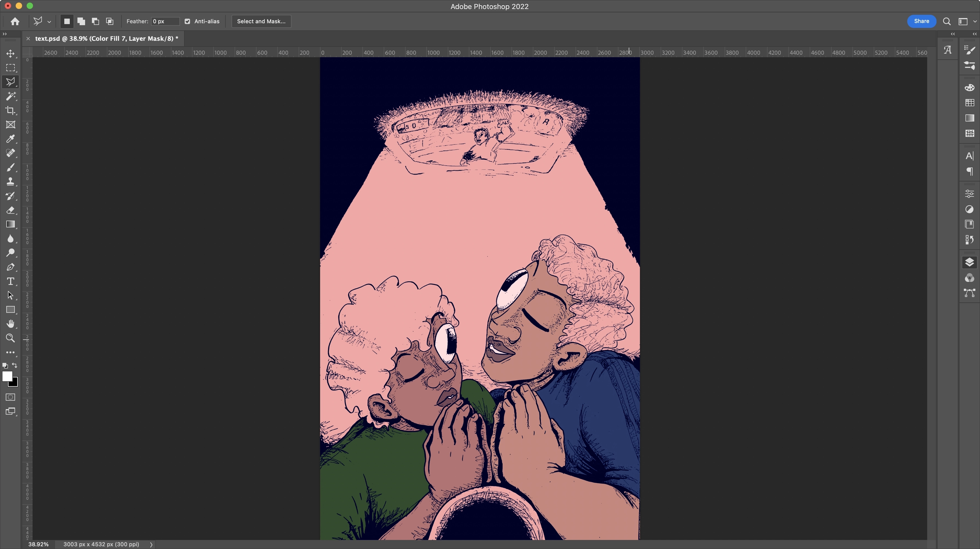
Task: Choose Add to selection mode
Action: pyautogui.click(x=81, y=21)
